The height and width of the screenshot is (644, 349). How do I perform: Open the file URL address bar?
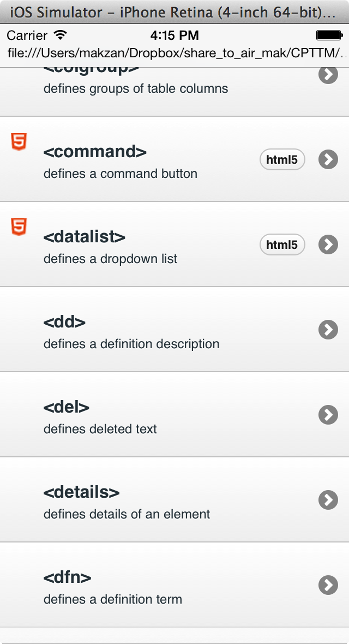click(174, 53)
